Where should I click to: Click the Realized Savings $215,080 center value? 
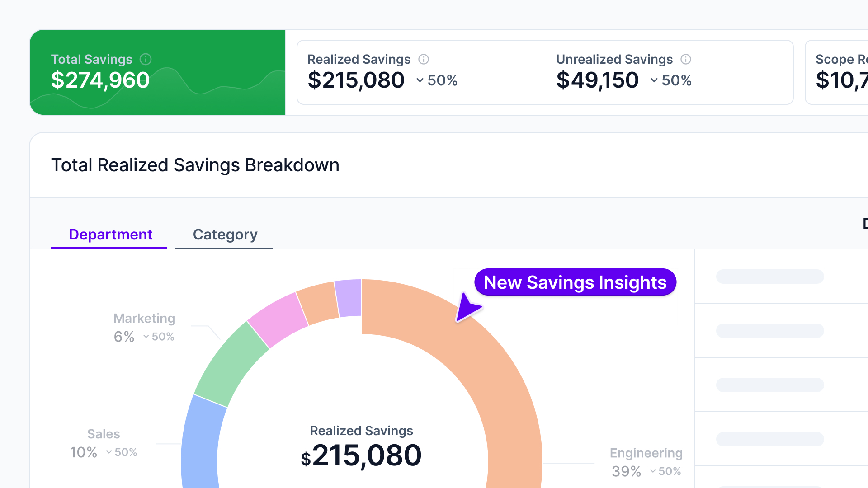361,455
